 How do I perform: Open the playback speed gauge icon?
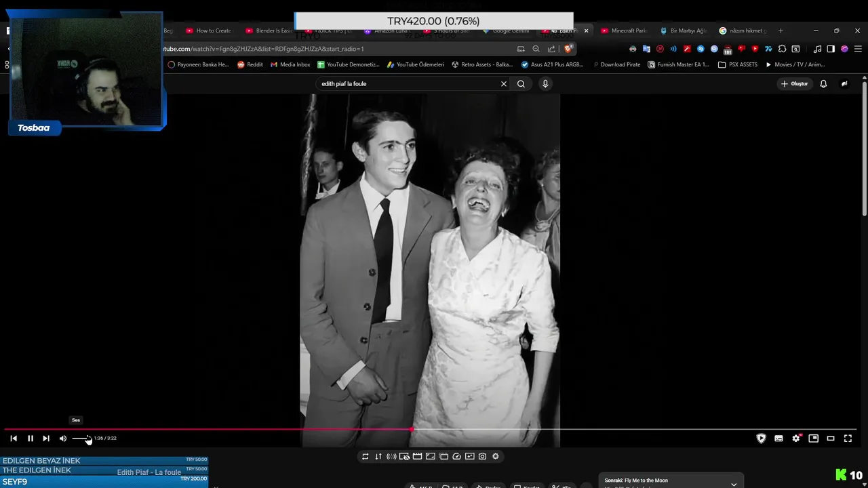point(456,456)
